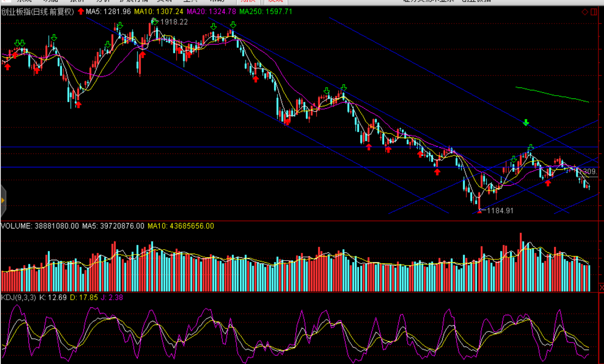
Task: Open the VOLUME indicator label
Action: 40,226
